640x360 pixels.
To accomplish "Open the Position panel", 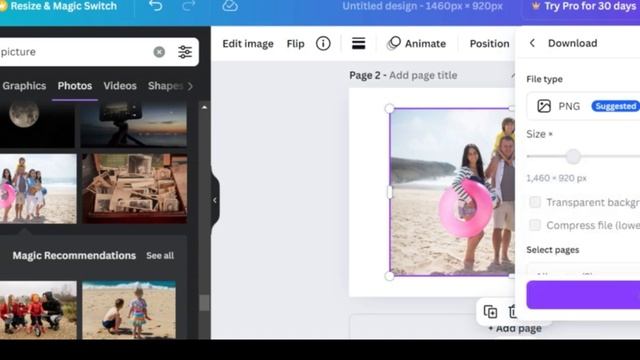I will 489,44.
